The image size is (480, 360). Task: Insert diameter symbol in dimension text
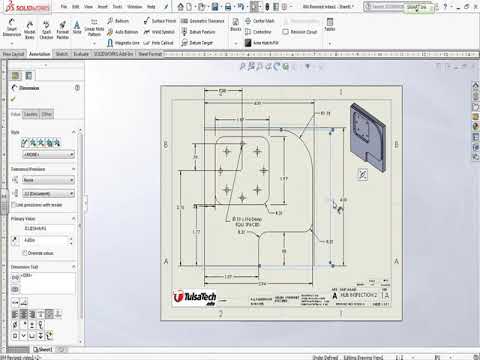[x=15, y=325]
